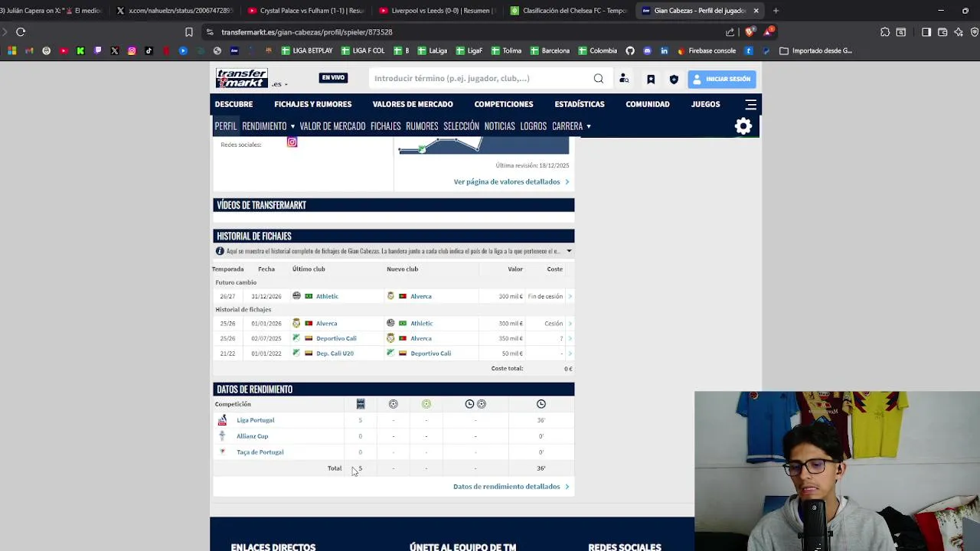980x551 pixels.
Task: Click the Iniciar Sesión button
Action: tap(722, 79)
